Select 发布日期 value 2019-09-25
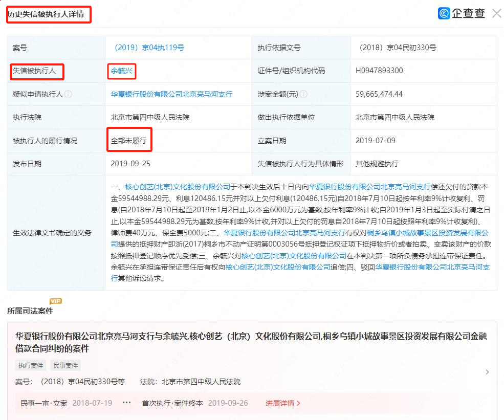504x420 pixels. click(130, 164)
